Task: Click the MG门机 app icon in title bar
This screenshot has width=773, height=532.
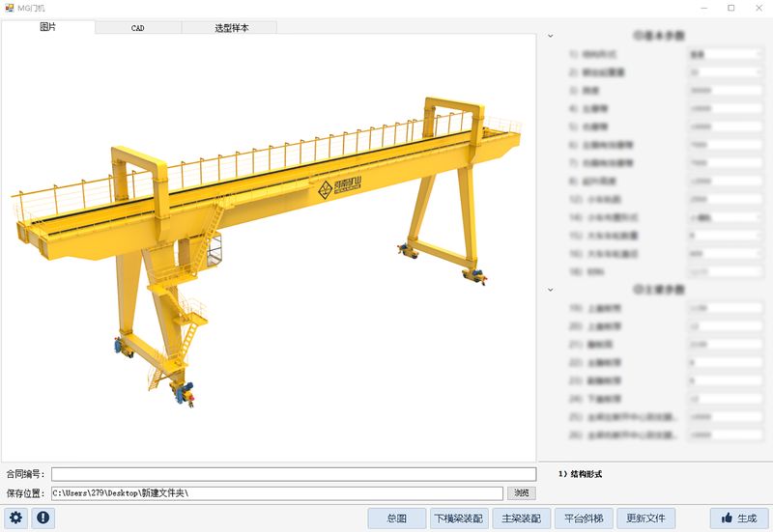Action: (10, 8)
